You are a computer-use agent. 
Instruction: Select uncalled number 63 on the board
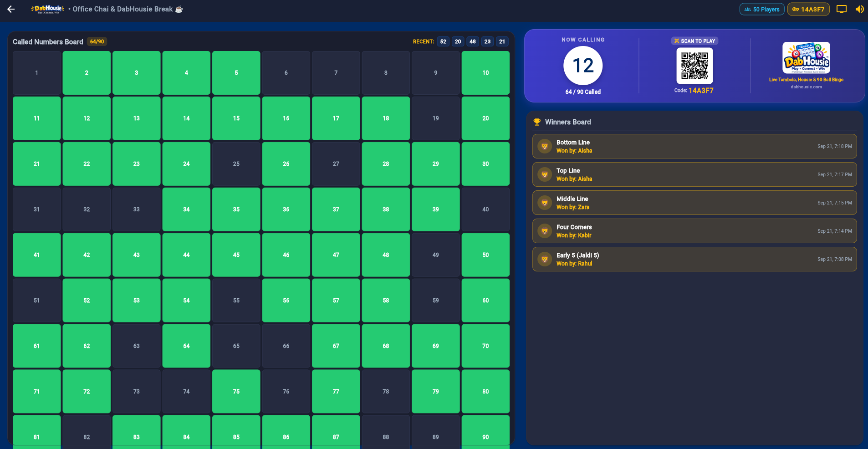(x=137, y=346)
